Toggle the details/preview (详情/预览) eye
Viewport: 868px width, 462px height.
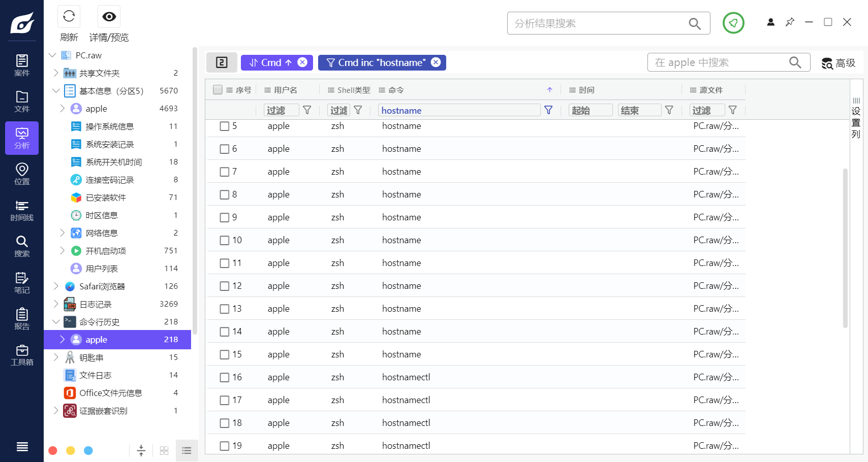click(109, 17)
